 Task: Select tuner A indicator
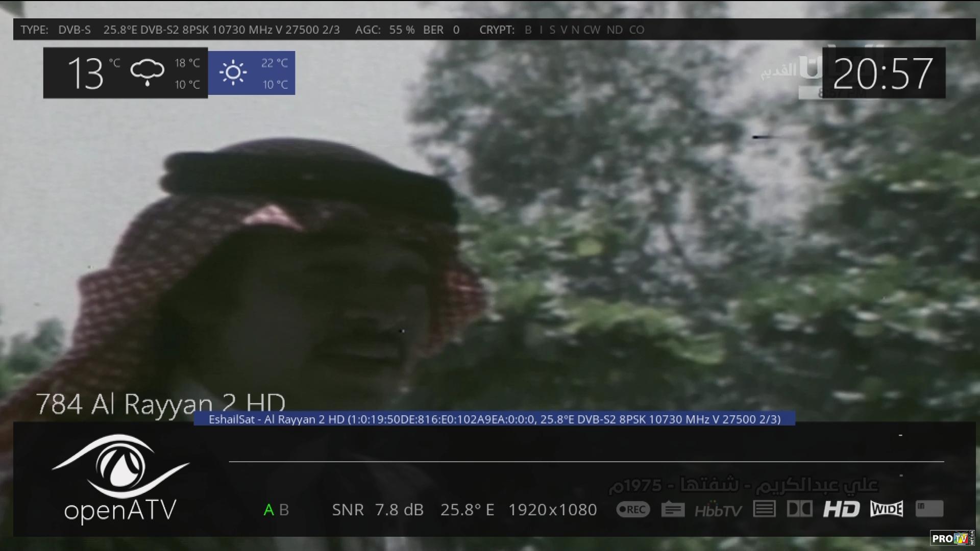(x=268, y=510)
